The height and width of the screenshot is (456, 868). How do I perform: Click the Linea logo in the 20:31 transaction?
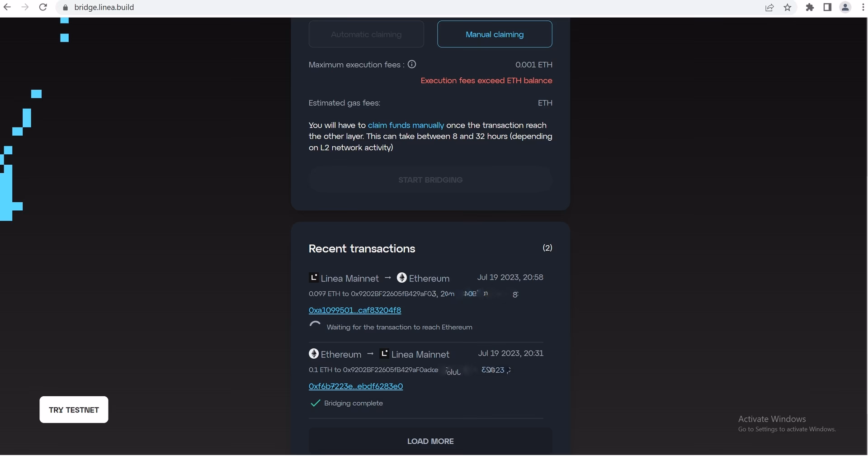(384, 353)
